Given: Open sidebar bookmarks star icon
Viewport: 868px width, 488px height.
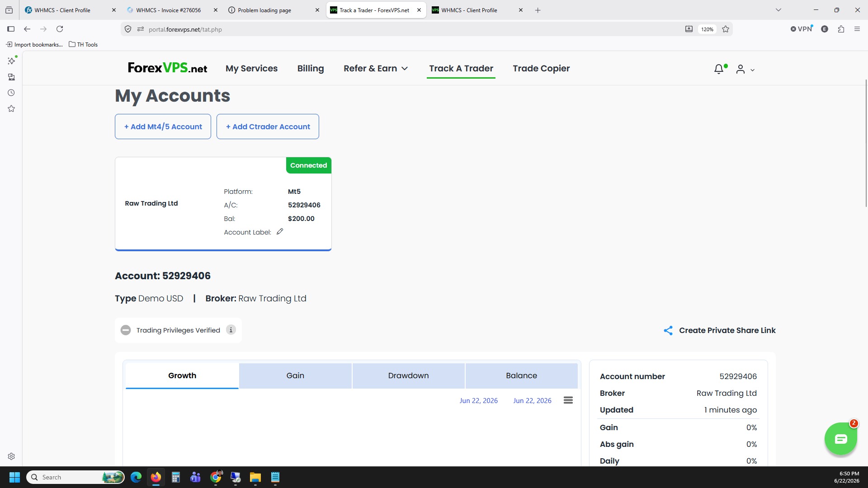Looking at the screenshot, I should (11, 108).
